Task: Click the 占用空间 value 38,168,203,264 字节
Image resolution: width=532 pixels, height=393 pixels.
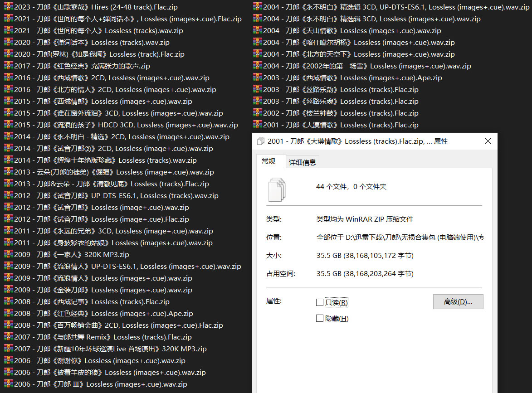Action: point(365,274)
